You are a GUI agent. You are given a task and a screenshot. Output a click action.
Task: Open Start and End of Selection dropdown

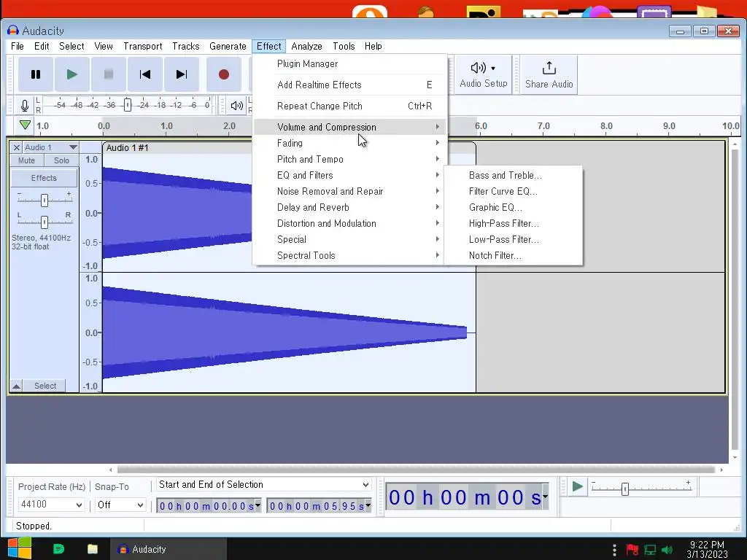pos(264,485)
